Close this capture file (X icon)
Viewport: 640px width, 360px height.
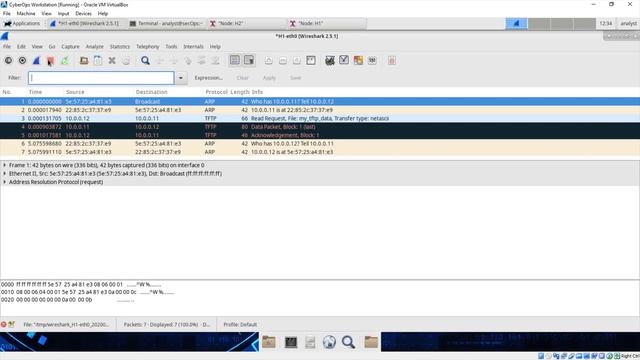click(x=112, y=61)
